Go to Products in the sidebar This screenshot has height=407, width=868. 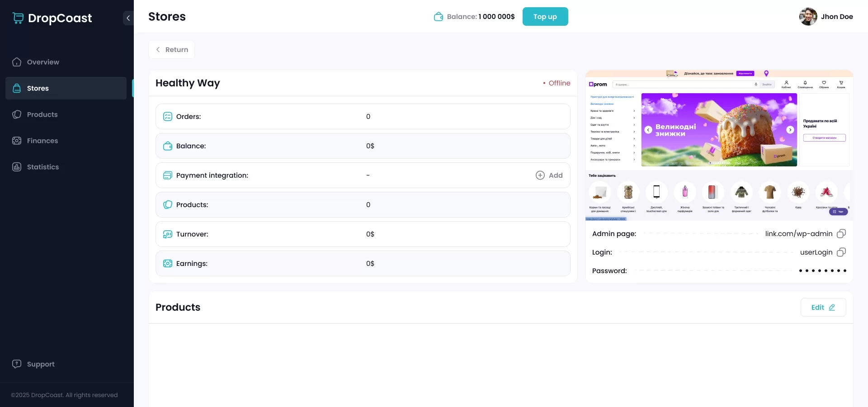pos(42,114)
